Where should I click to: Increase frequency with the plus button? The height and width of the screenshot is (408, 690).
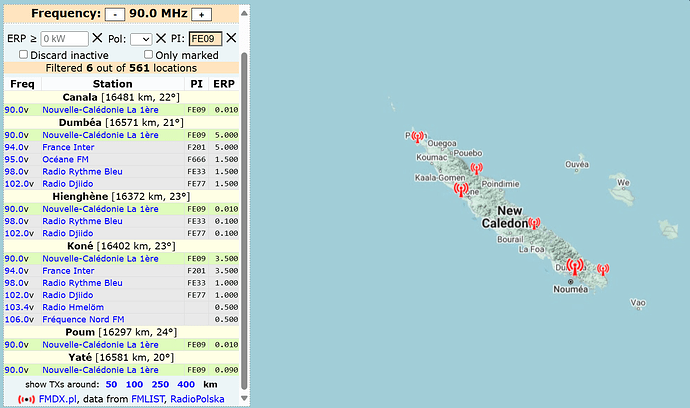coord(201,15)
